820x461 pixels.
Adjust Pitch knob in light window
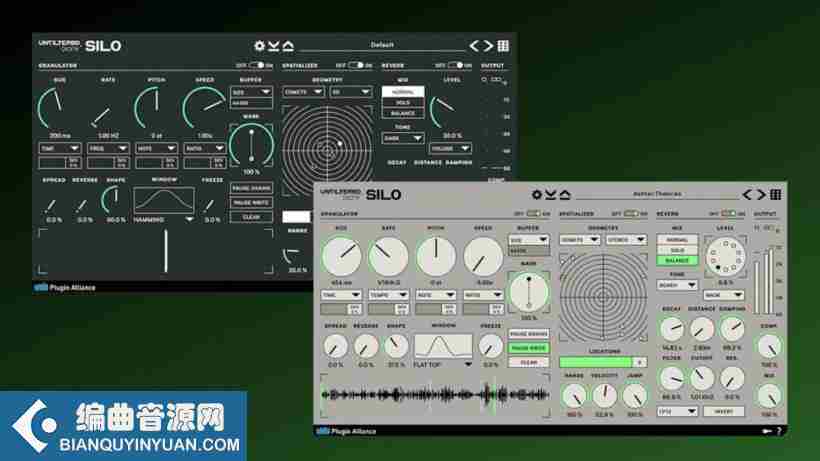pos(436,257)
